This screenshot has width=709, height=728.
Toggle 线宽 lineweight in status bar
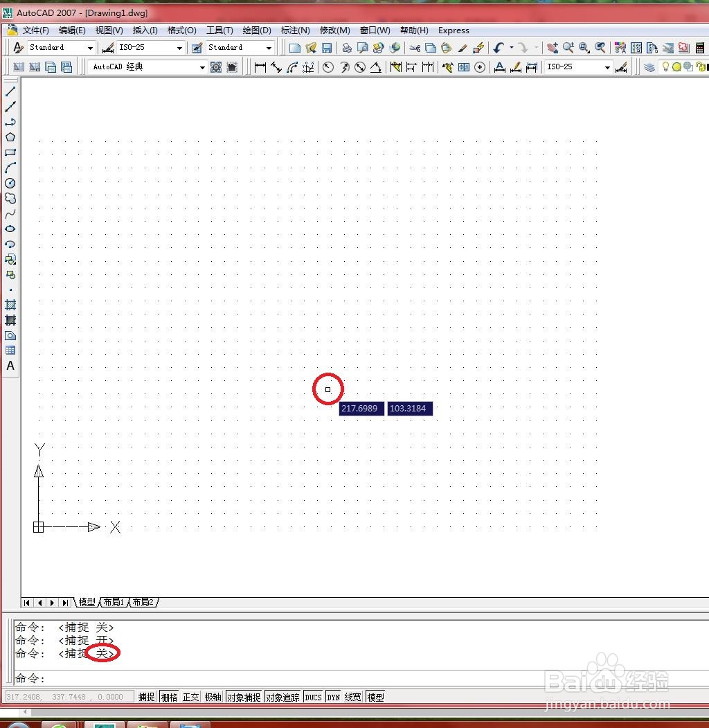point(352,697)
